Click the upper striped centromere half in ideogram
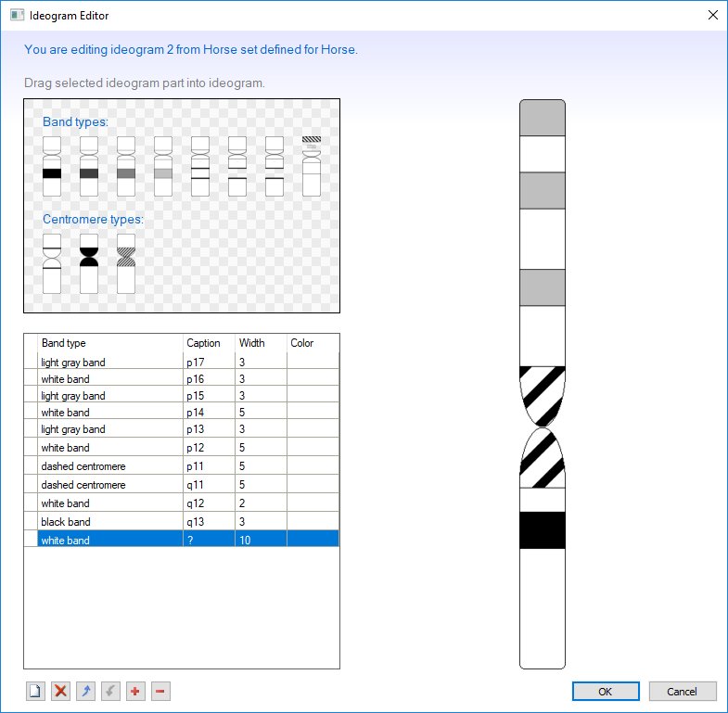728x713 pixels. pyautogui.click(x=543, y=396)
